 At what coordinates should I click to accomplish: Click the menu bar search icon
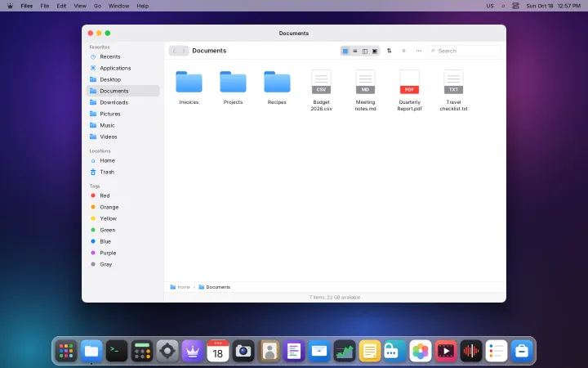pos(503,6)
